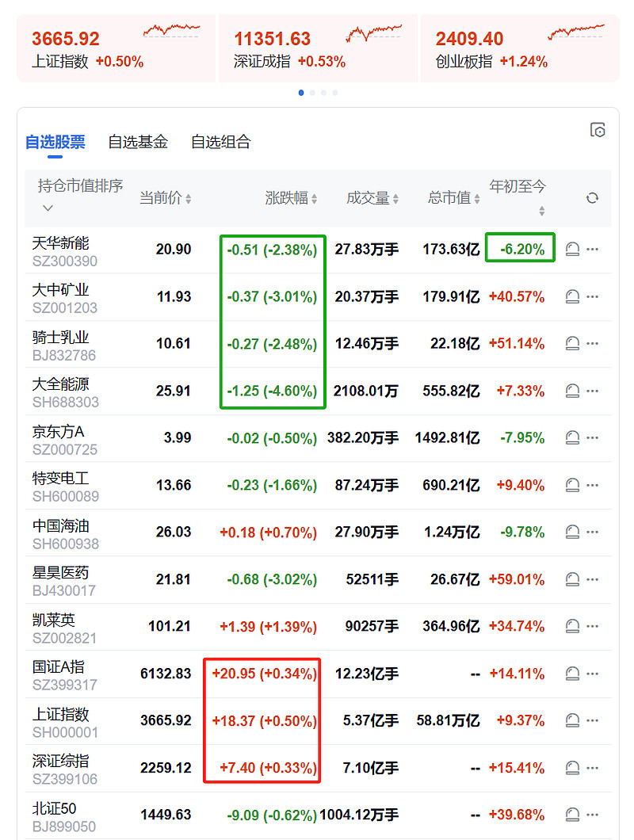
Task: Open the settings icon above the table
Action: [x=598, y=130]
